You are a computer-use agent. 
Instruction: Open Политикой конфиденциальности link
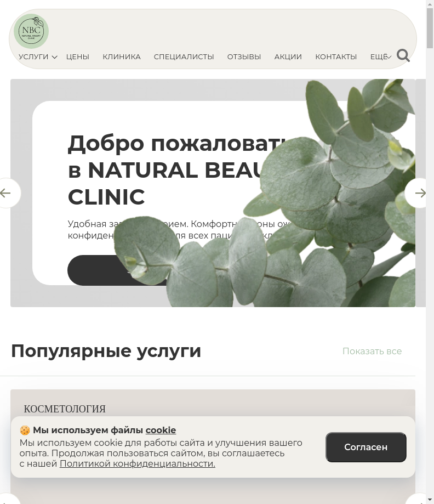(138, 463)
